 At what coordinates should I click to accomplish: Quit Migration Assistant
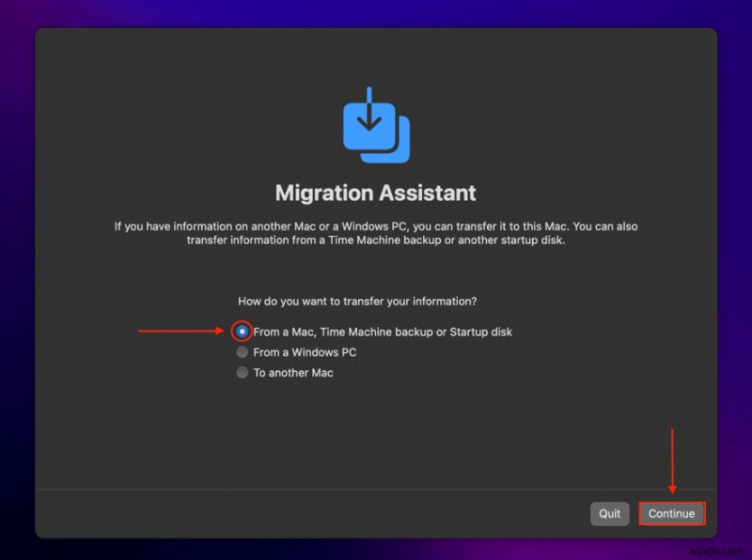pos(609,514)
